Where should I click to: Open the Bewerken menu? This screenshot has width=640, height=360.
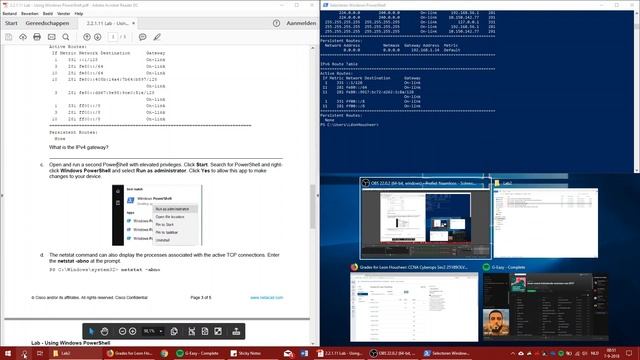(x=29, y=13)
